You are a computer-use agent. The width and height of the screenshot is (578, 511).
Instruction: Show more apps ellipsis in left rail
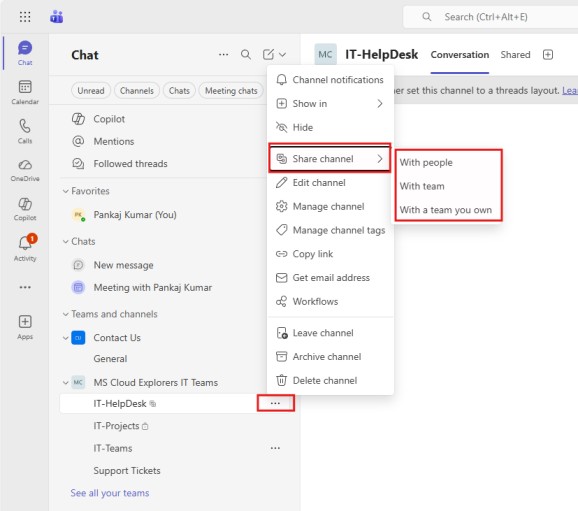click(25, 287)
